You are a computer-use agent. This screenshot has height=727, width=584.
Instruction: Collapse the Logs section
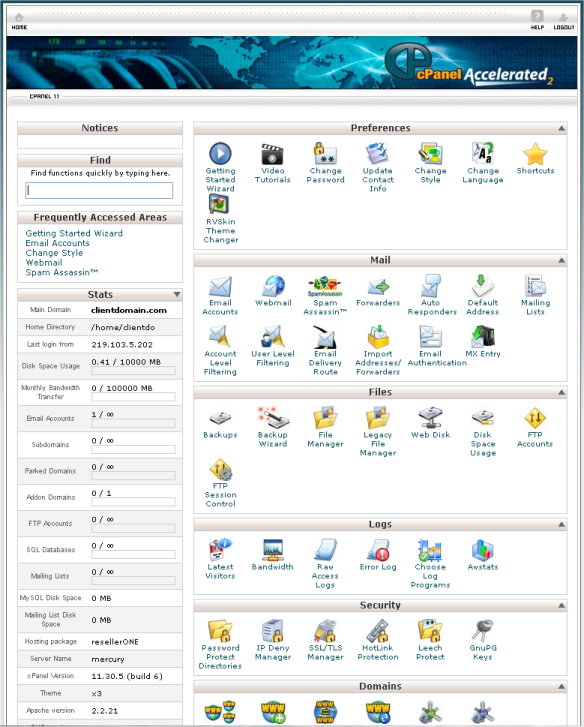point(561,524)
